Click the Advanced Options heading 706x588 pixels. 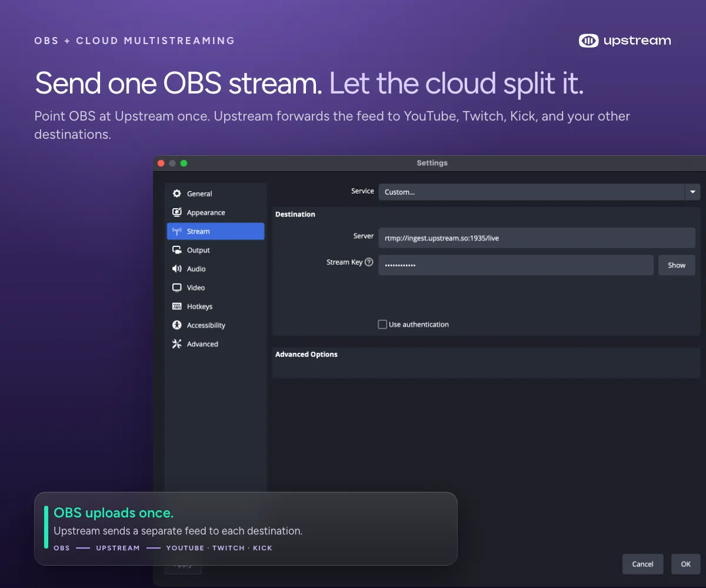(x=307, y=355)
